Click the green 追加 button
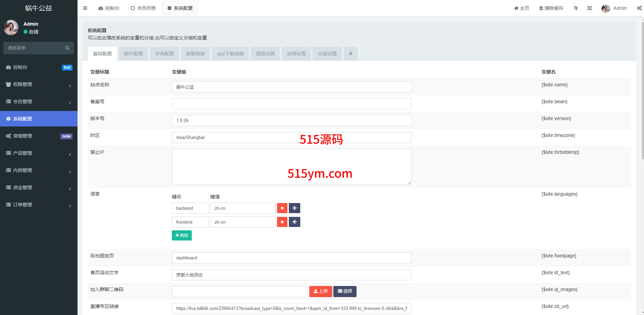 182,235
